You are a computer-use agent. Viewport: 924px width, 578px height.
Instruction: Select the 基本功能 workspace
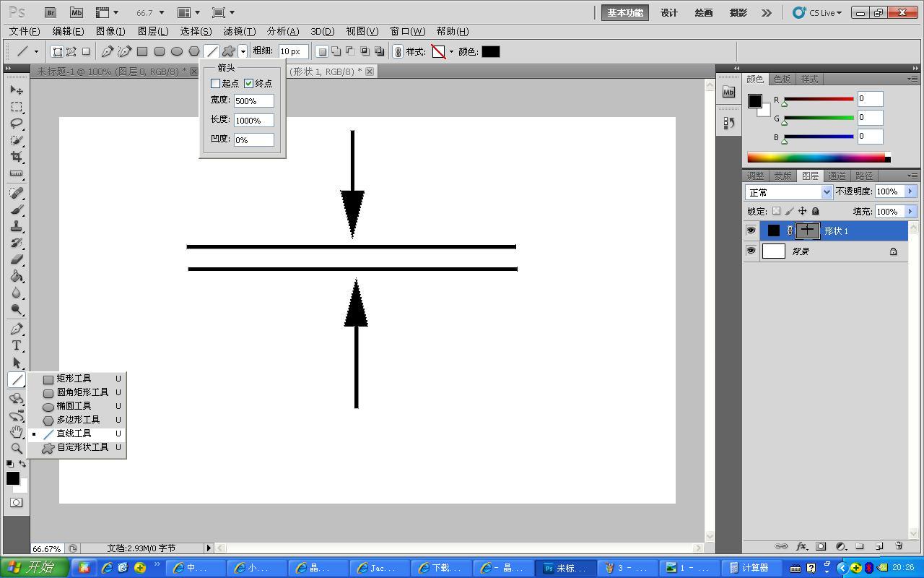click(625, 13)
